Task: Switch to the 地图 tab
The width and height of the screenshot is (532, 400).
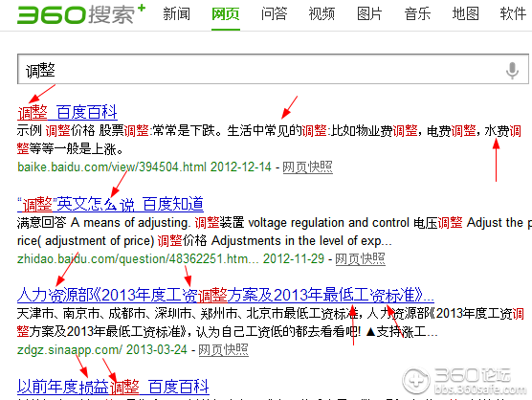Action: pos(465,14)
